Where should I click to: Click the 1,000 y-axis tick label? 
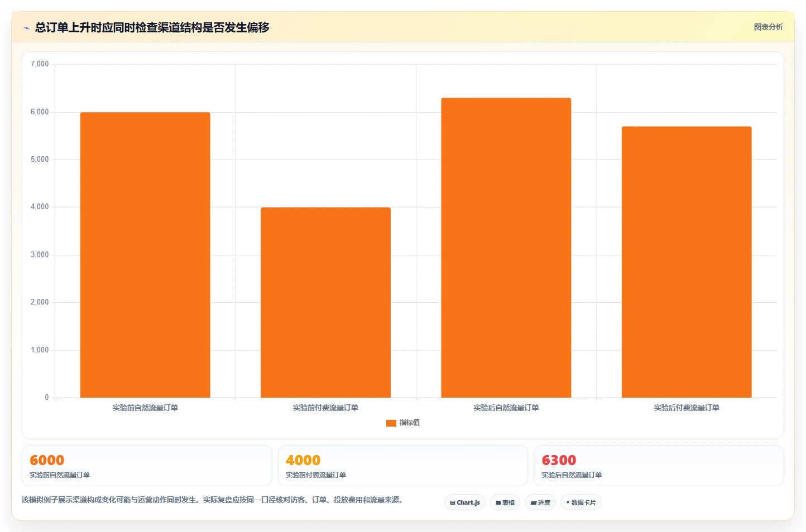40,350
